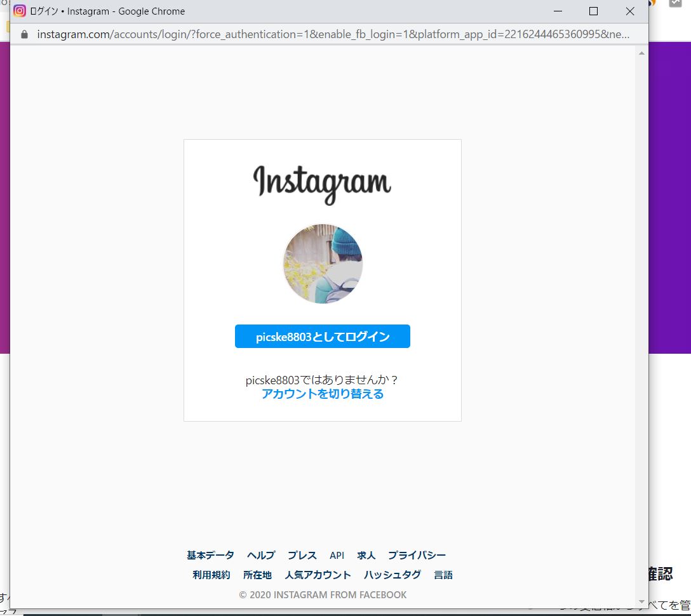This screenshot has width=691, height=616.
Task: Open the 基本データ footer link
Action: point(210,555)
